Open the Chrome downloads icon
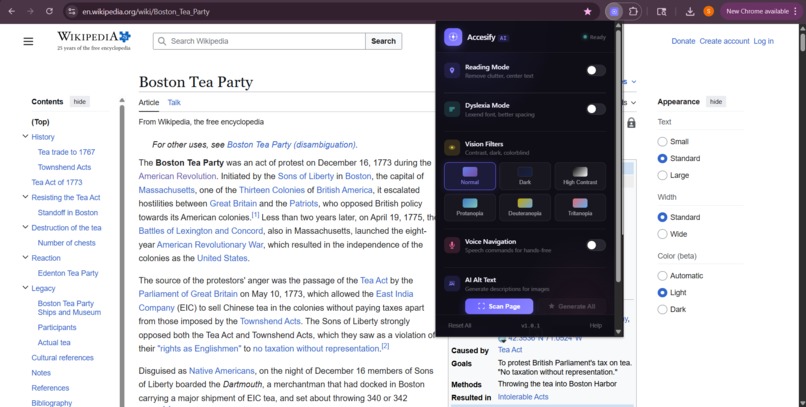 coord(690,11)
